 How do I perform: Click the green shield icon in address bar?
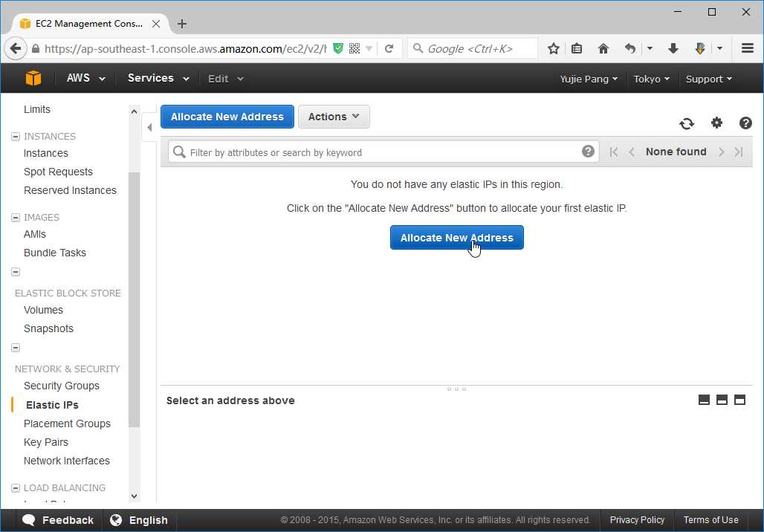pos(337,48)
